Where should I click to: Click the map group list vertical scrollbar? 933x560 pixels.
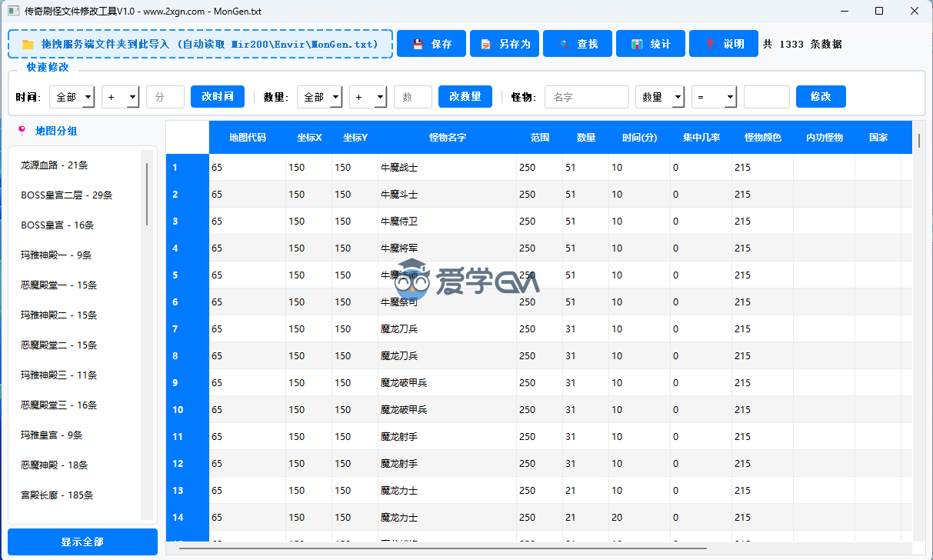[146, 188]
